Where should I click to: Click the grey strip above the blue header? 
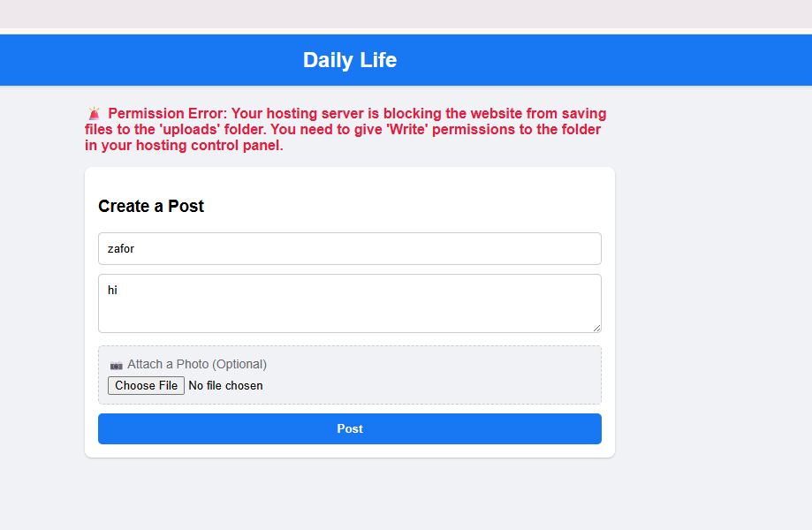(406, 13)
